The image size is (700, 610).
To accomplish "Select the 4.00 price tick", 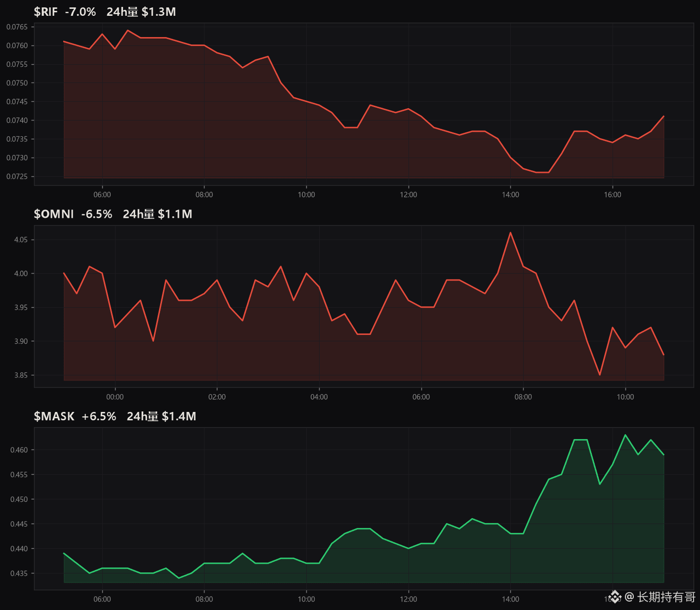I will [x=21, y=273].
